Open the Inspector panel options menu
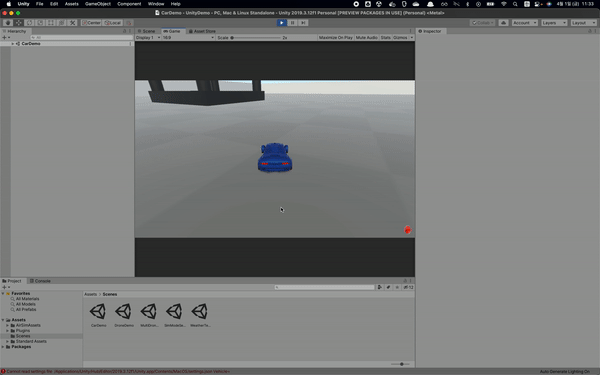Screen dimensions: 600x375 (595, 31)
